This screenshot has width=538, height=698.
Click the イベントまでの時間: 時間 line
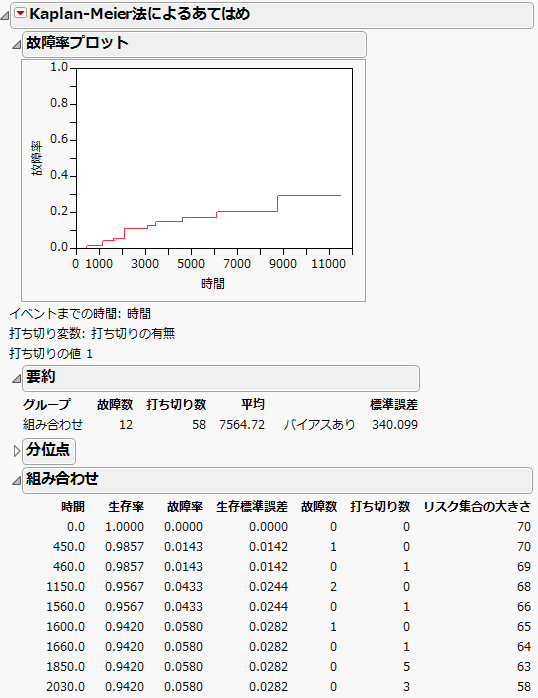pyautogui.click(x=80, y=313)
